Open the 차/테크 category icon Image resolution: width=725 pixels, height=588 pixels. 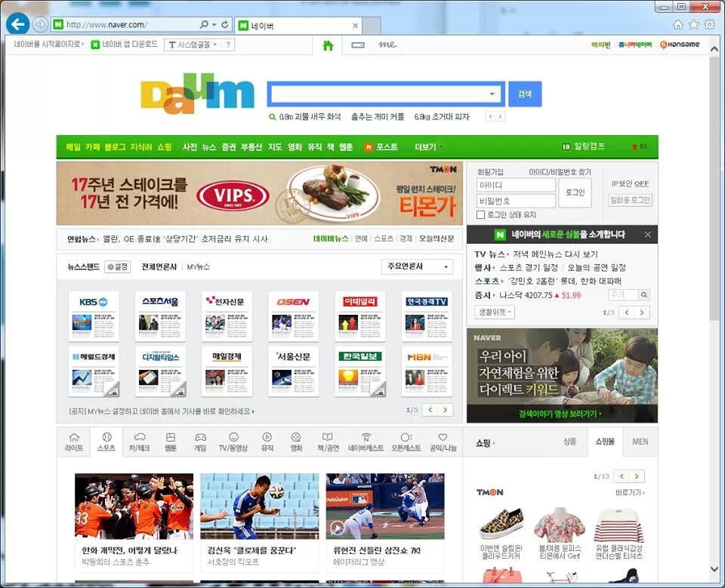[140, 442]
